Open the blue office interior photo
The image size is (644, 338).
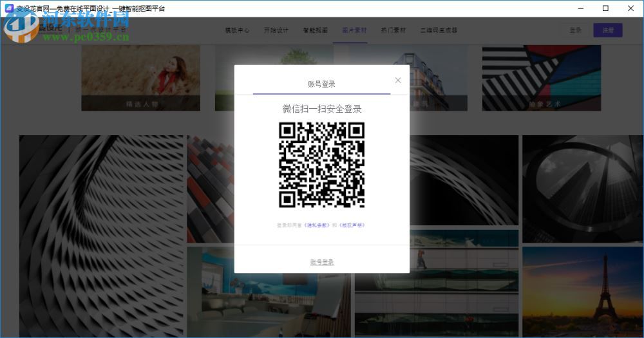(269, 305)
